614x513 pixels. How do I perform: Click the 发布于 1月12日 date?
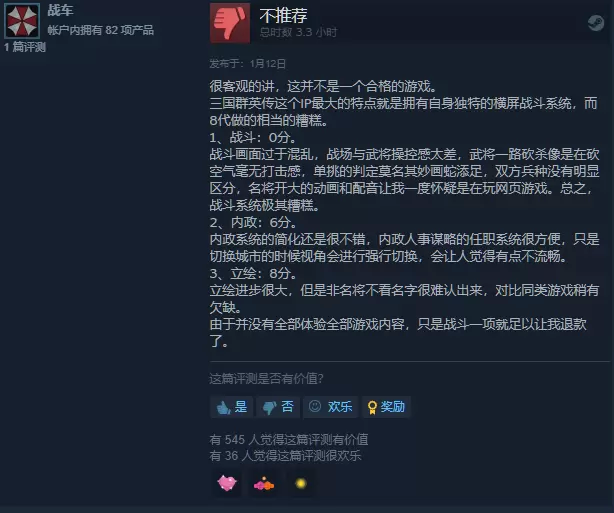247,63
